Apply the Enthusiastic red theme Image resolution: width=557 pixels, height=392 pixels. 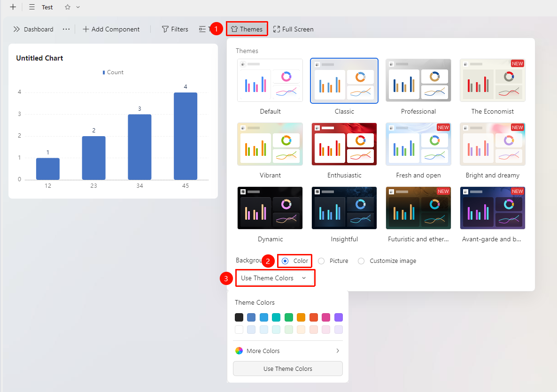(344, 144)
